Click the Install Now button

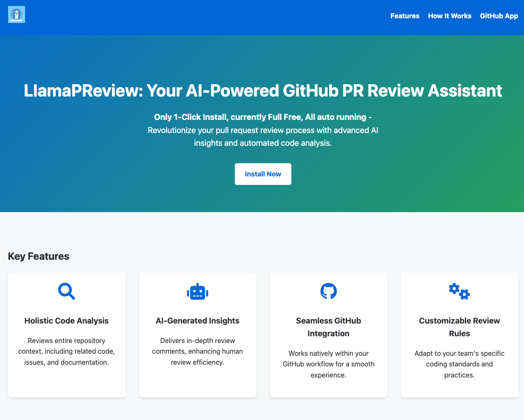click(263, 174)
